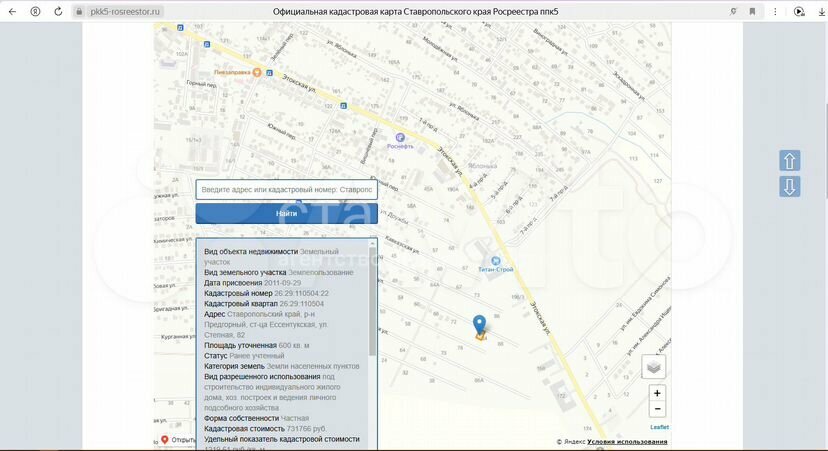Click the Титан-Строй shop icon

click(x=495, y=260)
